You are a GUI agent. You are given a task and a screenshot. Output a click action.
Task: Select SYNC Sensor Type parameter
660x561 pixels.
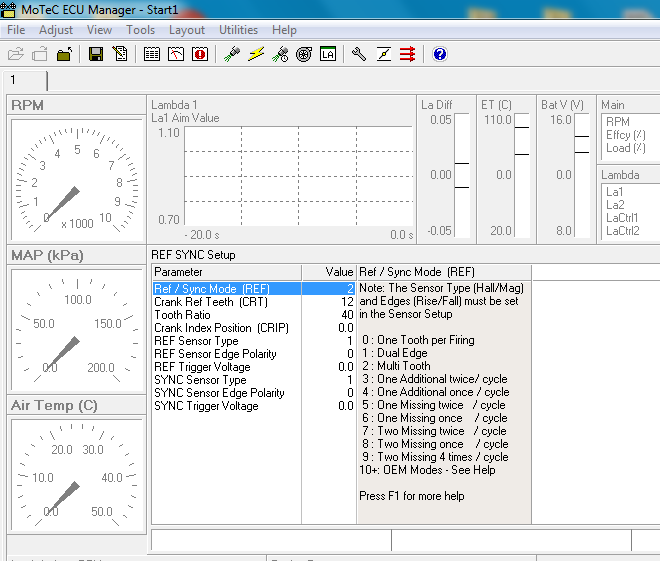(200, 380)
